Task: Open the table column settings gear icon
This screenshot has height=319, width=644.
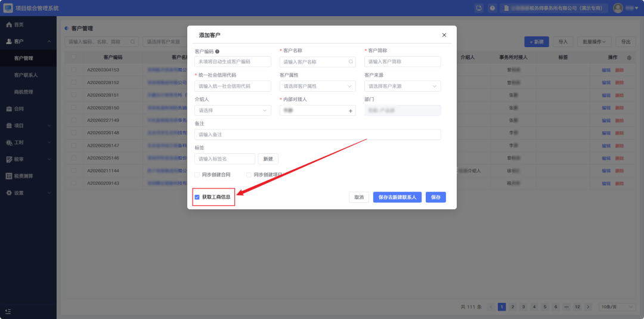Action: pos(629,58)
